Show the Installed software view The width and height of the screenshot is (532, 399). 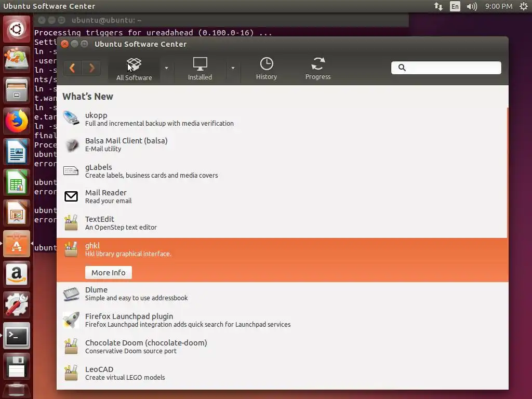pos(200,69)
